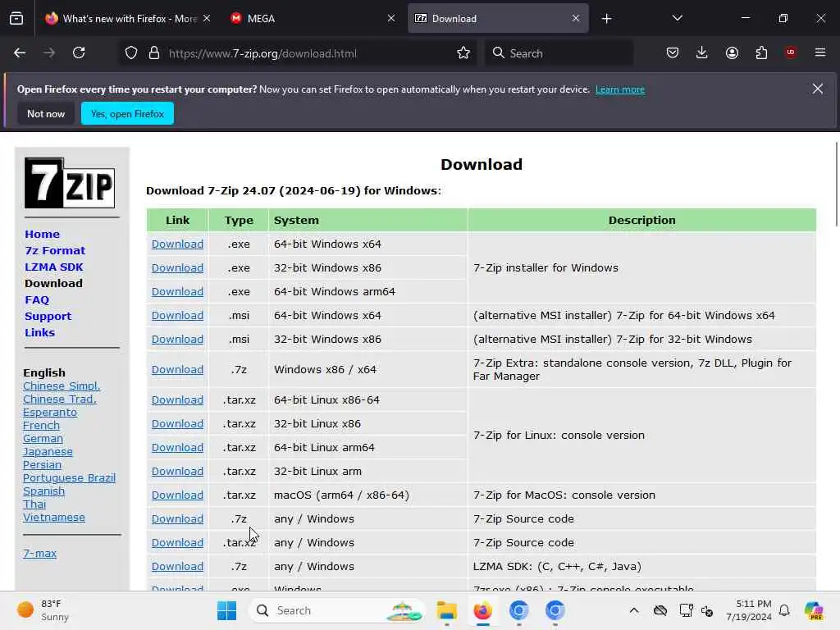Reload the current page
Screen dimensions: 840x630
coord(79,53)
